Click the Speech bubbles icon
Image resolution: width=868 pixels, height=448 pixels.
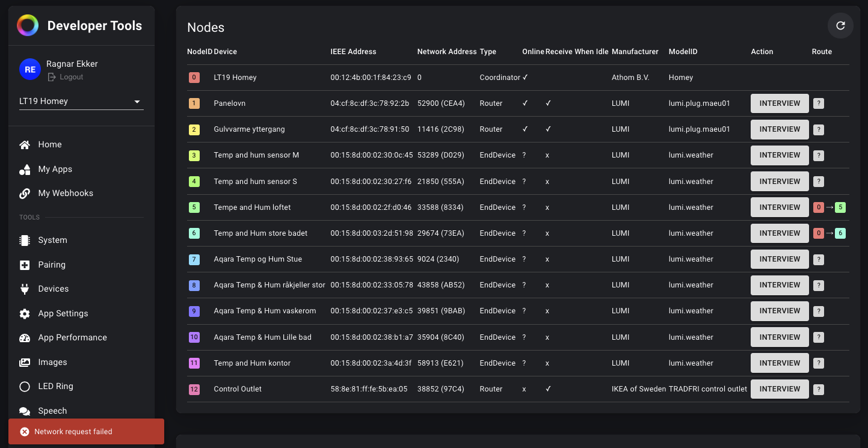coord(25,411)
